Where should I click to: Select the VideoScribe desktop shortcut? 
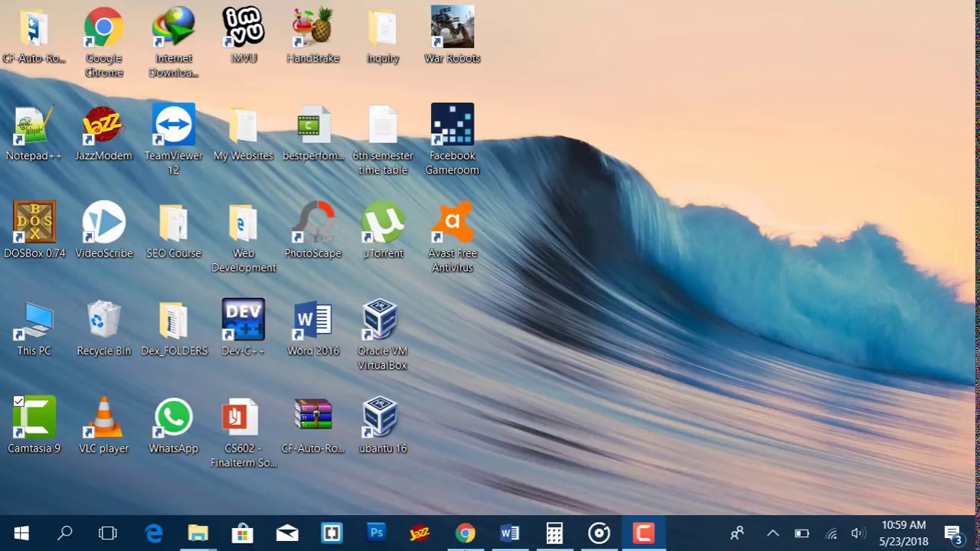(103, 230)
